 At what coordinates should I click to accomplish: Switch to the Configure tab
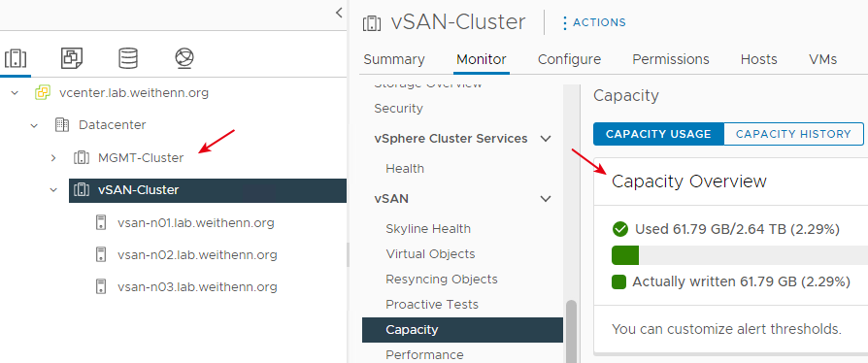click(569, 59)
